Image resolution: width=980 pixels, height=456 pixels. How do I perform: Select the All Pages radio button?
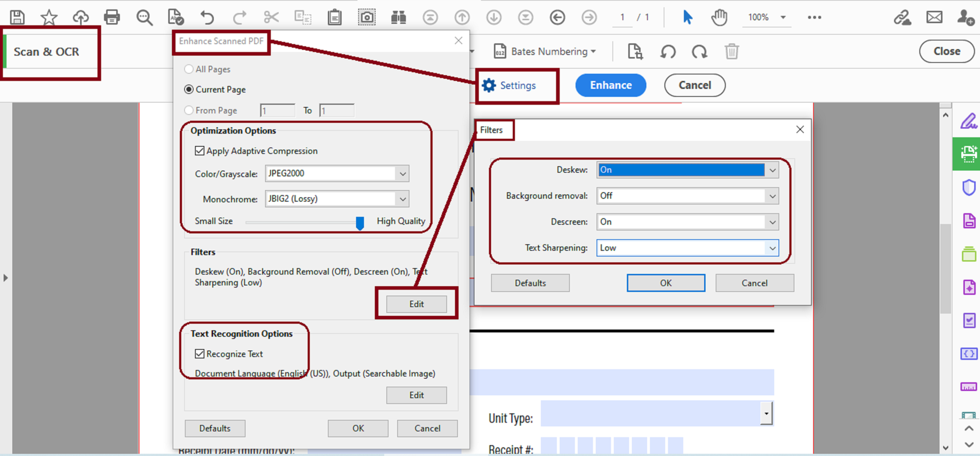pyautogui.click(x=189, y=69)
